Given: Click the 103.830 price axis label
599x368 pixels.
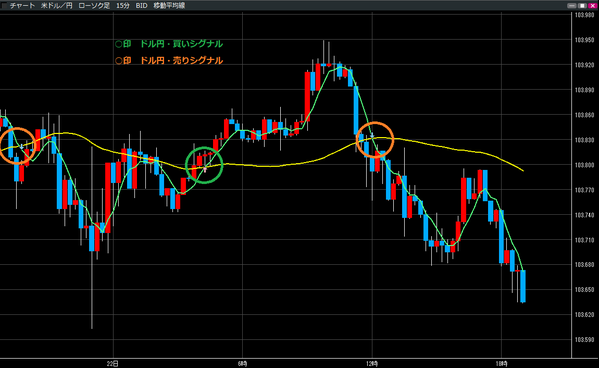Looking at the screenshot, I should [584, 140].
